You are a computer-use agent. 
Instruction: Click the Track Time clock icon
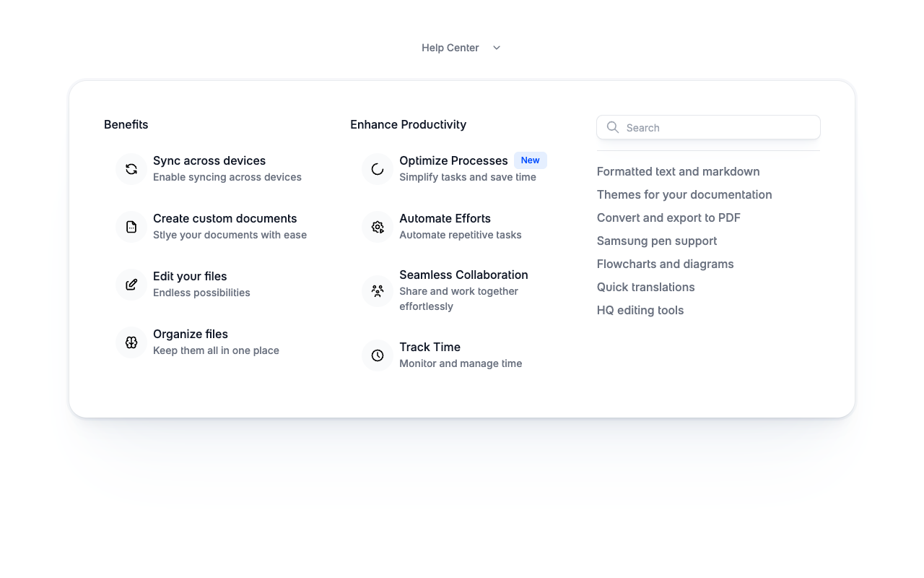coord(378,355)
